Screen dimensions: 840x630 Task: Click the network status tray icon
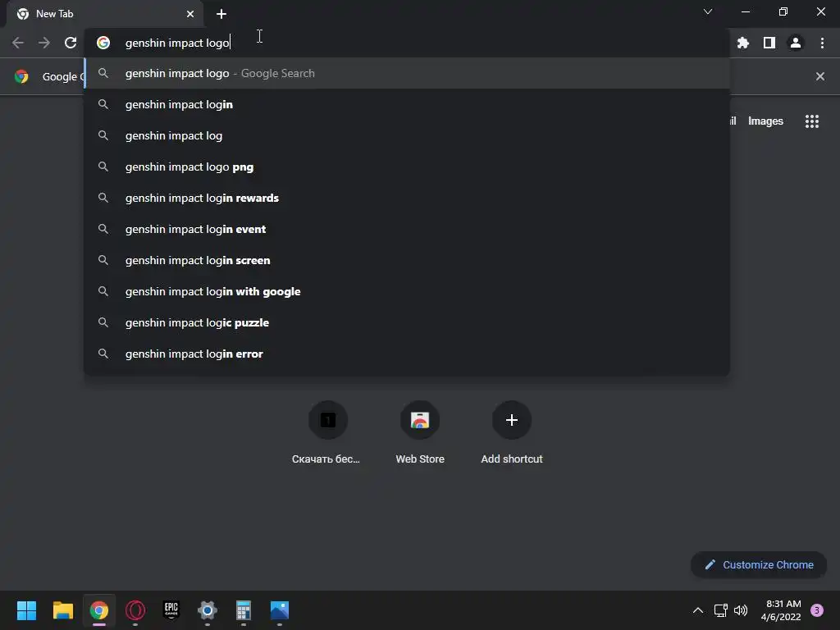click(720, 610)
